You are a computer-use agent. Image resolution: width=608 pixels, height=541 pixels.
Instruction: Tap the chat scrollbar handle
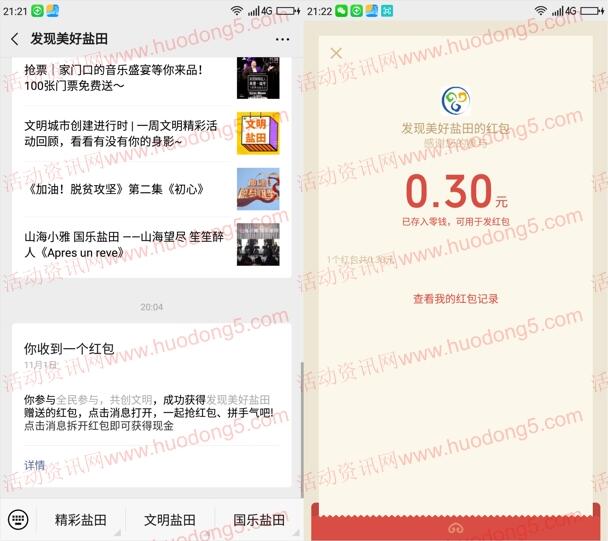click(x=302, y=429)
